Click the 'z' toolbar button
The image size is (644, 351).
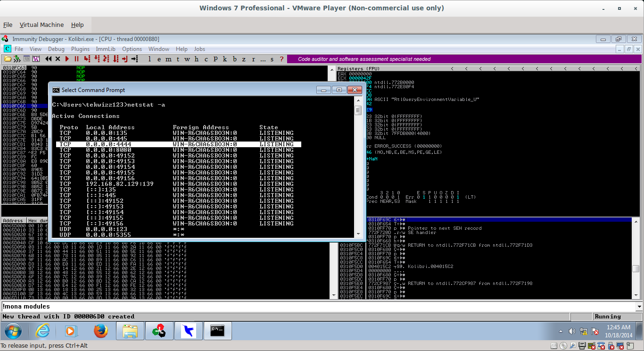(244, 59)
